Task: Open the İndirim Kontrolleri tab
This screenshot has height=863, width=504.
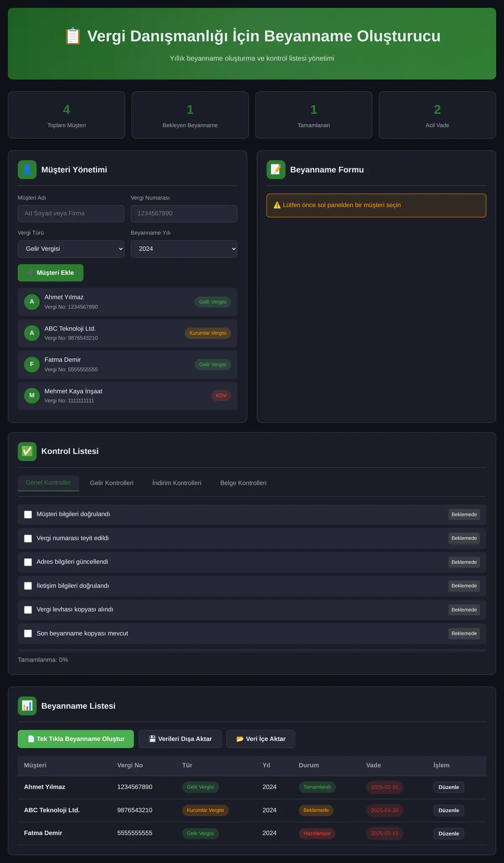Action: (177, 483)
